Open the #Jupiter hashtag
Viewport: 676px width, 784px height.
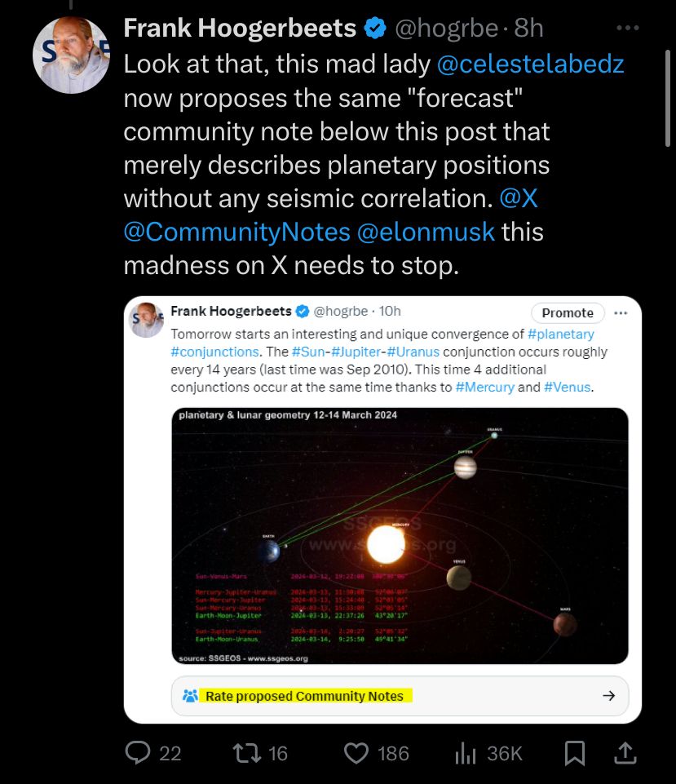354,352
